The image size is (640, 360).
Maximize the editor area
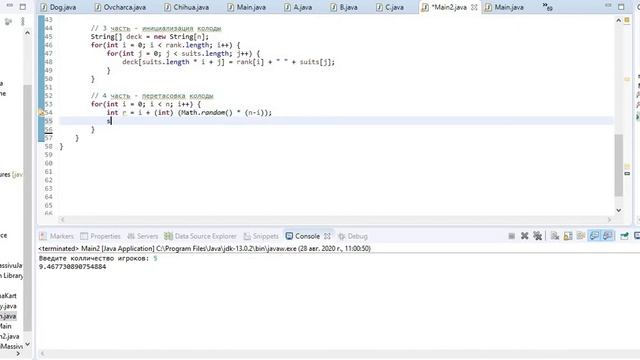(x=621, y=7)
